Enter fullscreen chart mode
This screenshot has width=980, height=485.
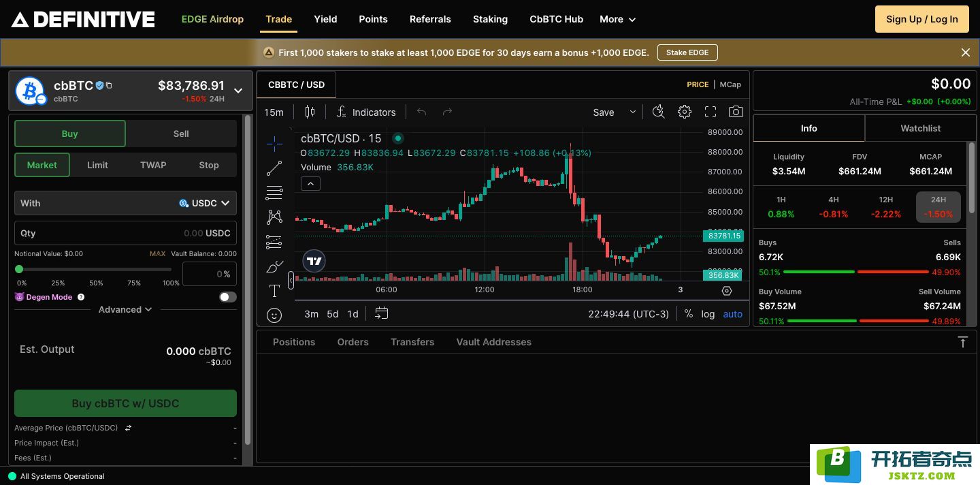pos(710,112)
